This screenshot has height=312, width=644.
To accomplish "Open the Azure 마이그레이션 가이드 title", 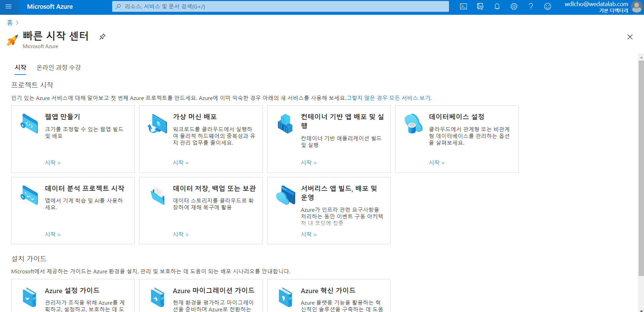I will pos(214,290).
